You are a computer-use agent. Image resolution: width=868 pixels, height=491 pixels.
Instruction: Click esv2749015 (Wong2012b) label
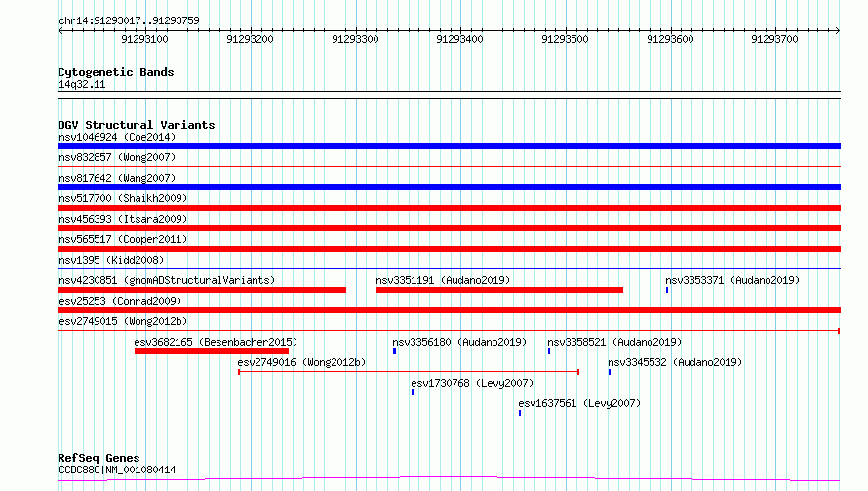click(123, 321)
